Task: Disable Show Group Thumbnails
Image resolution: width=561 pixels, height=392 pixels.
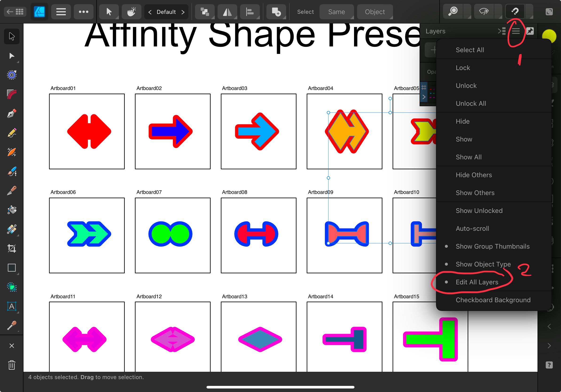Action: 492,246
